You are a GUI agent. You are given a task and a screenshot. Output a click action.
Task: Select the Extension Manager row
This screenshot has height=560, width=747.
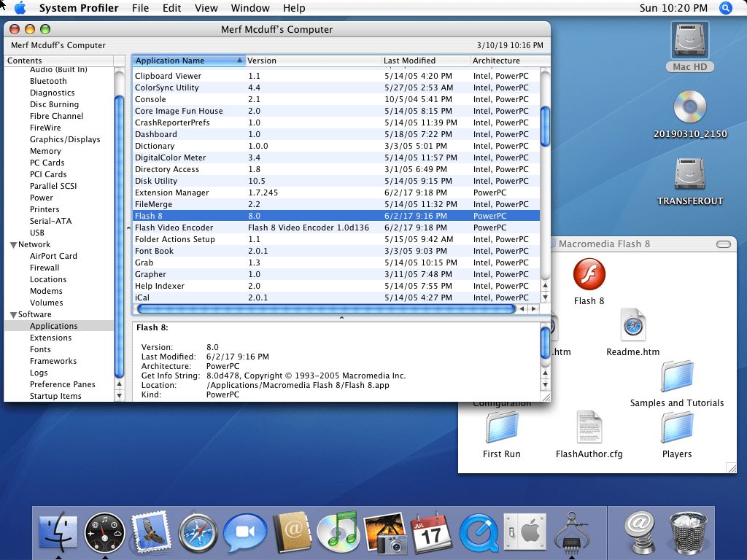point(336,192)
